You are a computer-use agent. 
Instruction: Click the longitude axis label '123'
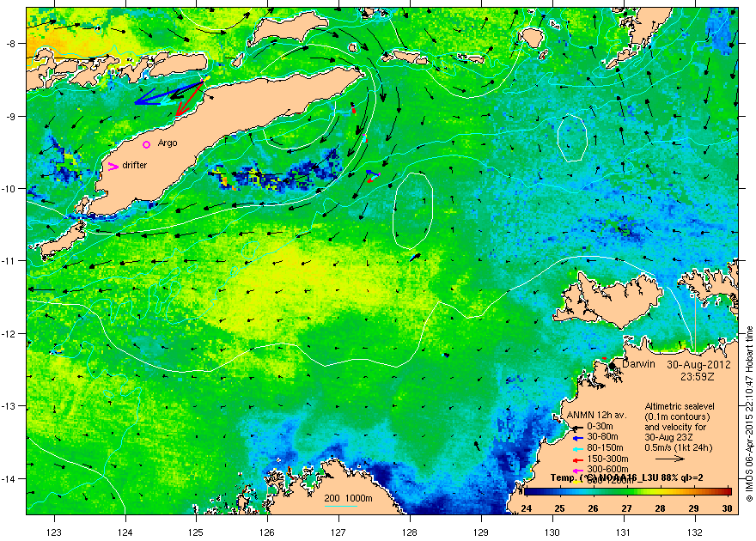pyautogui.click(x=54, y=532)
